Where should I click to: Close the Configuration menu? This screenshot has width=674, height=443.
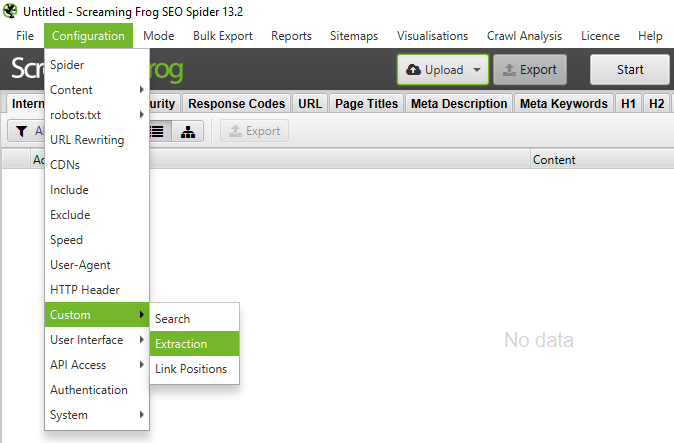point(88,36)
